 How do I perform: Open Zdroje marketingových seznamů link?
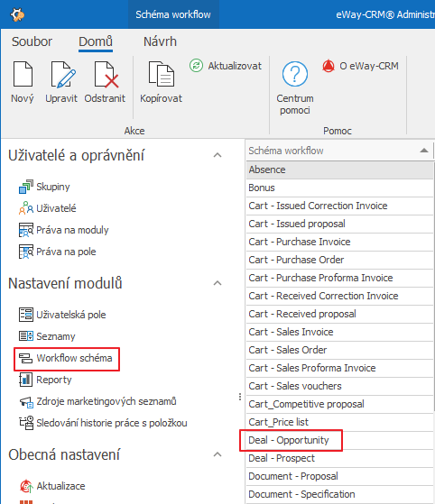pos(106,401)
